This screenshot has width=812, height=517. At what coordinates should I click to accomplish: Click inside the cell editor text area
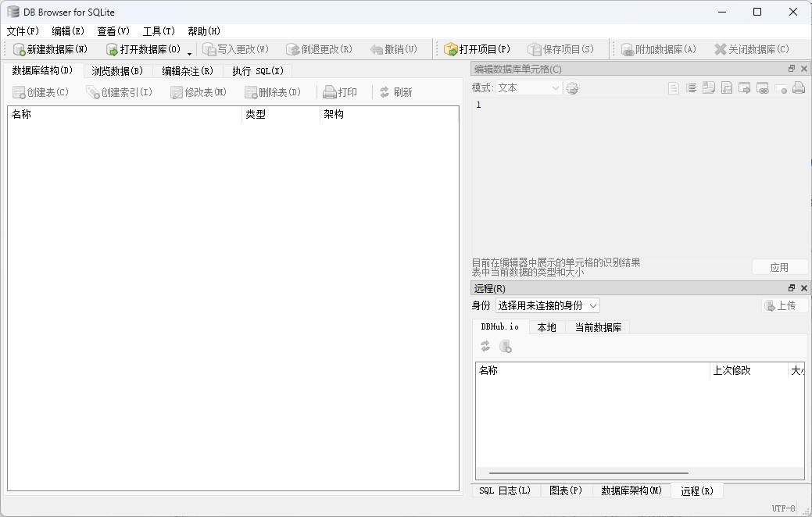click(639, 177)
